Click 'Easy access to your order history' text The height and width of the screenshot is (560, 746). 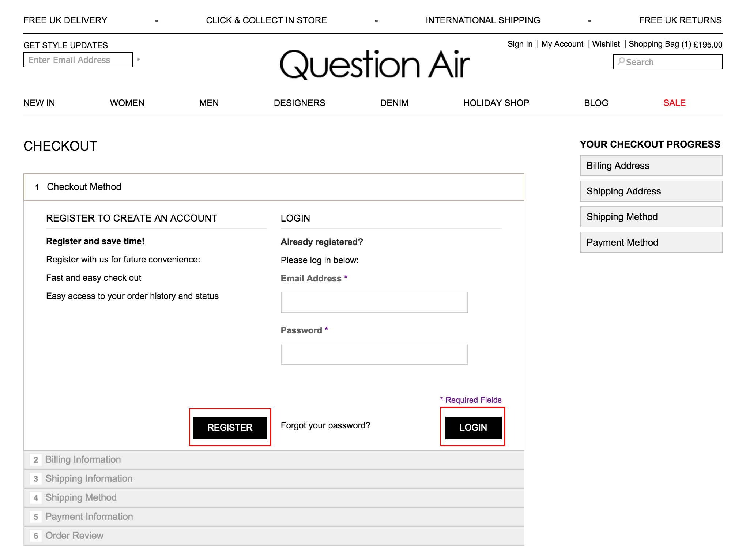[132, 296]
